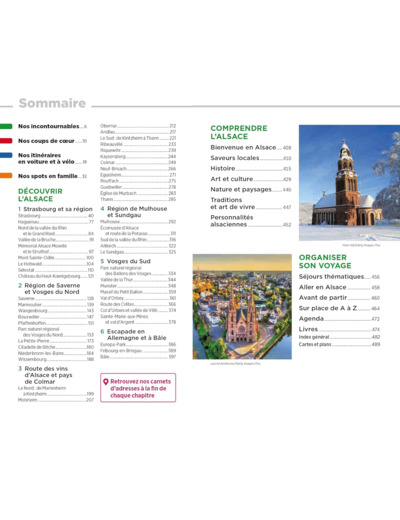Open the snowy church photo
400x520 pixels.
pyautogui.click(x=349, y=183)
